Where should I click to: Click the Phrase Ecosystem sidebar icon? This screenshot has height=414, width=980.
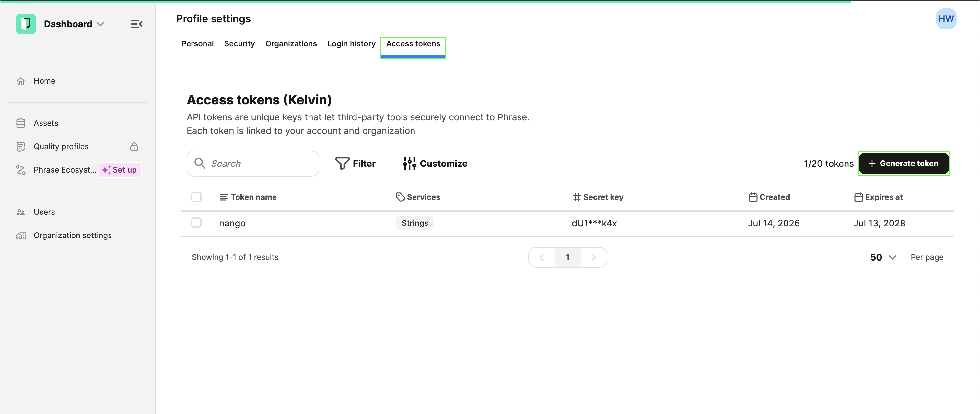click(21, 170)
